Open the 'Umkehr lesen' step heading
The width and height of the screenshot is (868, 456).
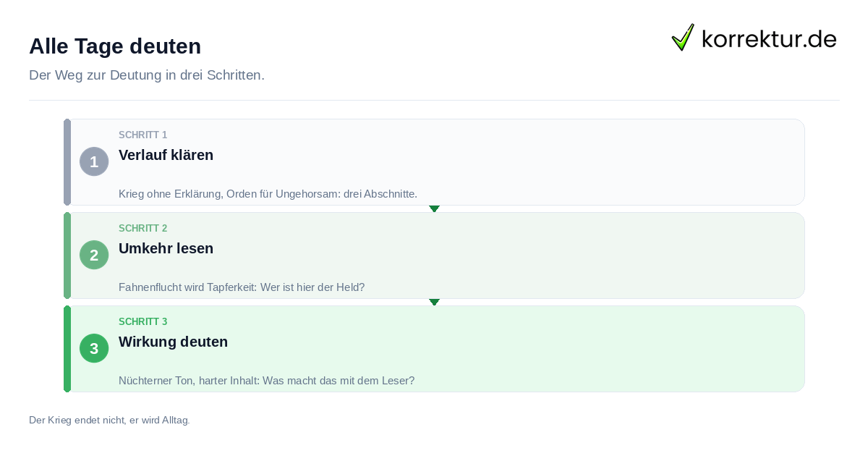tap(166, 248)
